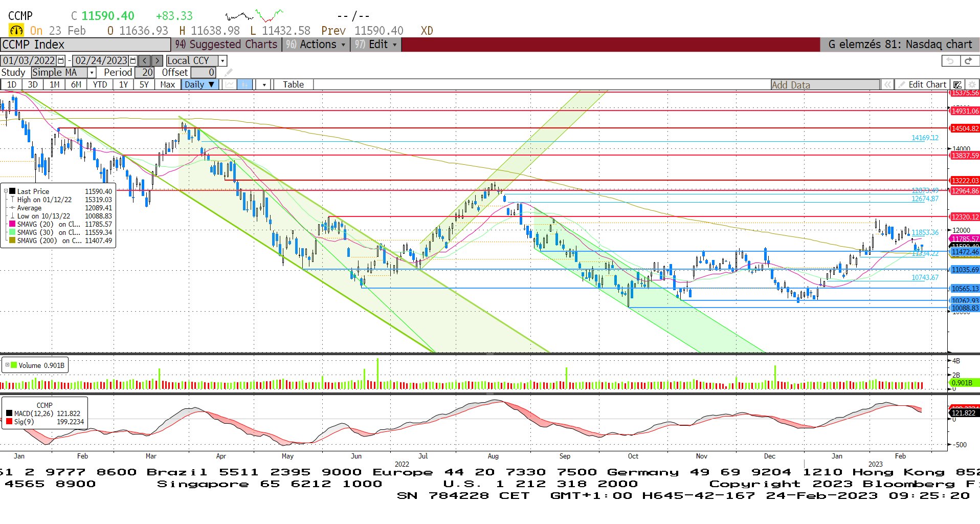Click the olive SMAVG (200) color swatch

click(x=12, y=241)
